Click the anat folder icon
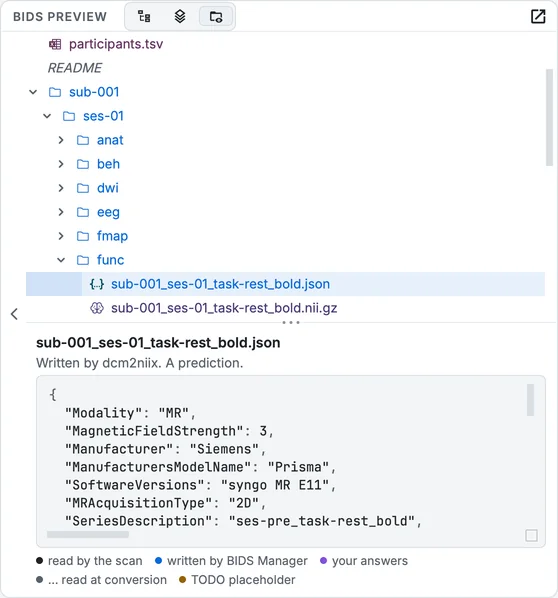558x598 pixels. click(83, 140)
